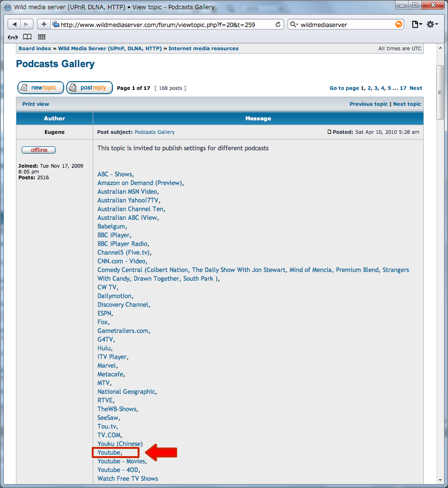Open Internet media resources breadcrumb
This screenshot has height=488, width=448.
[203, 48]
